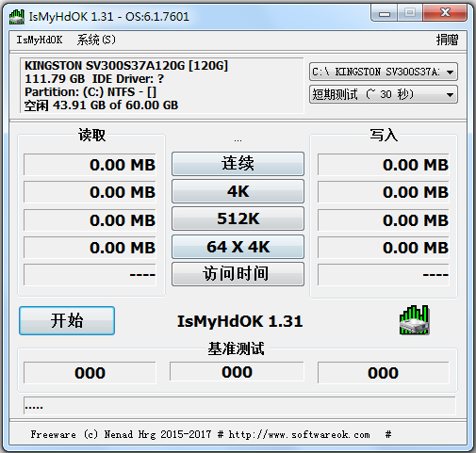Viewport: 476px width, 453px height.
Task: Open the IsMyHdOK menu
Action: (x=40, y=40)
